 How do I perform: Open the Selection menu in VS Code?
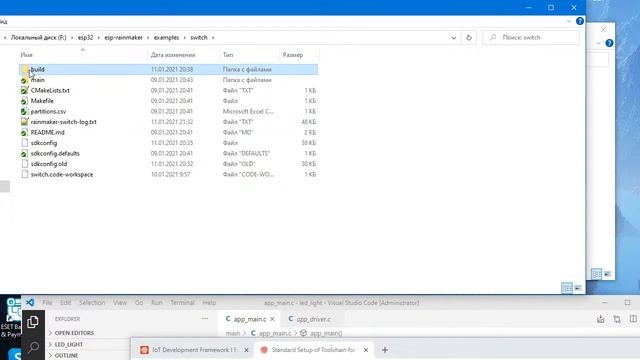92,303
